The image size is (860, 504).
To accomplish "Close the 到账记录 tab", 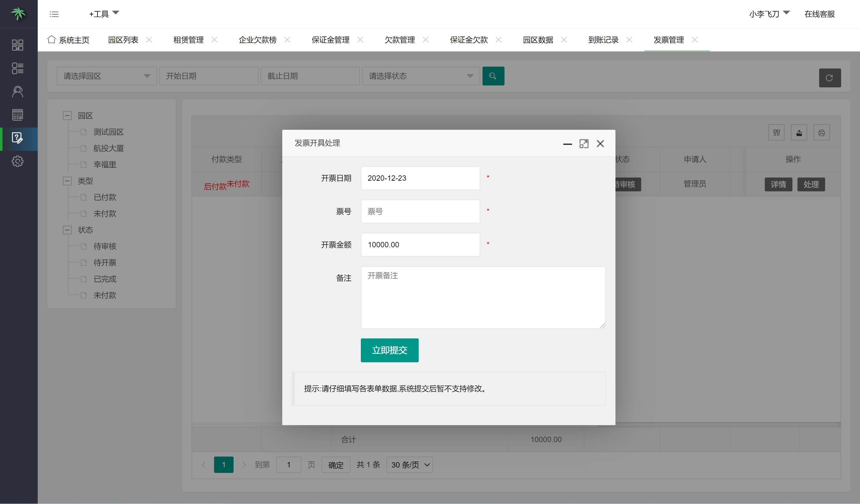I will pyautogui.click(x=629, y=40).
